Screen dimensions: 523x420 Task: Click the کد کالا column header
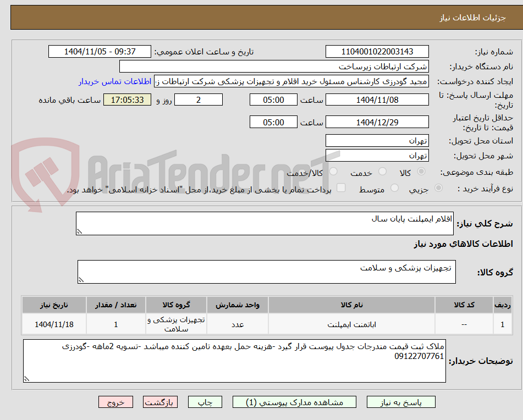coord(464,305)
